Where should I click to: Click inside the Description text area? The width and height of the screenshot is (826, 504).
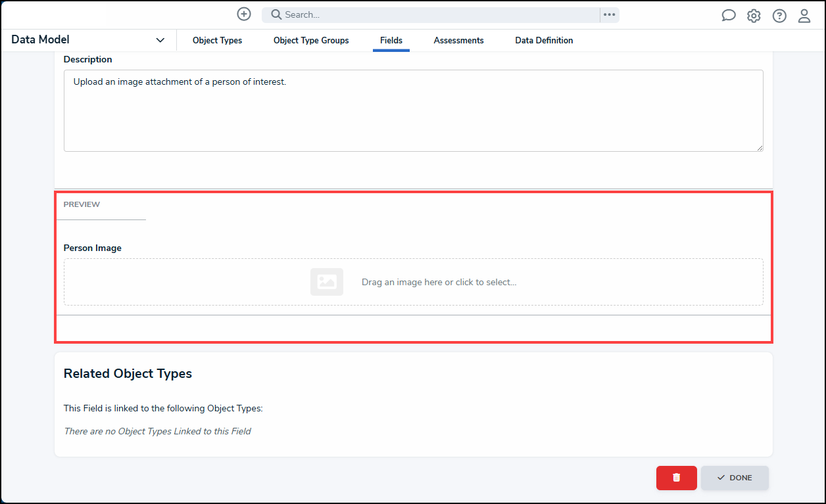(x=413, y=110)
